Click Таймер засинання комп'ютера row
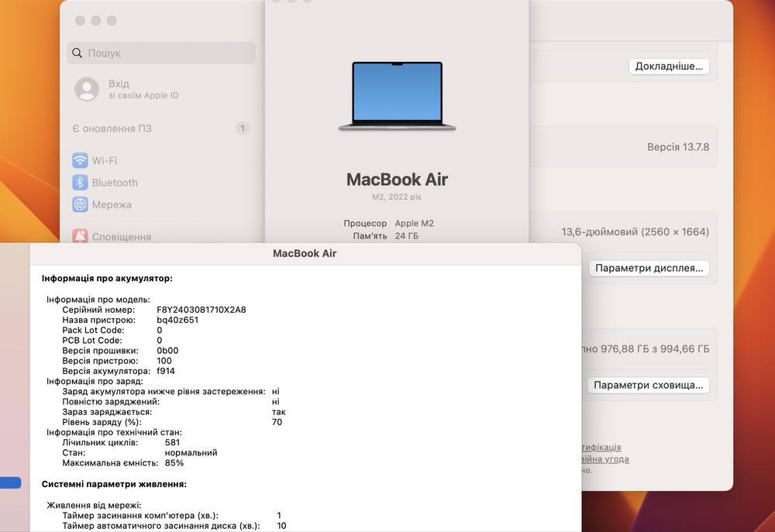Viewport: 775px width, 532px height. pyautogui.click(x=171, y=516)
